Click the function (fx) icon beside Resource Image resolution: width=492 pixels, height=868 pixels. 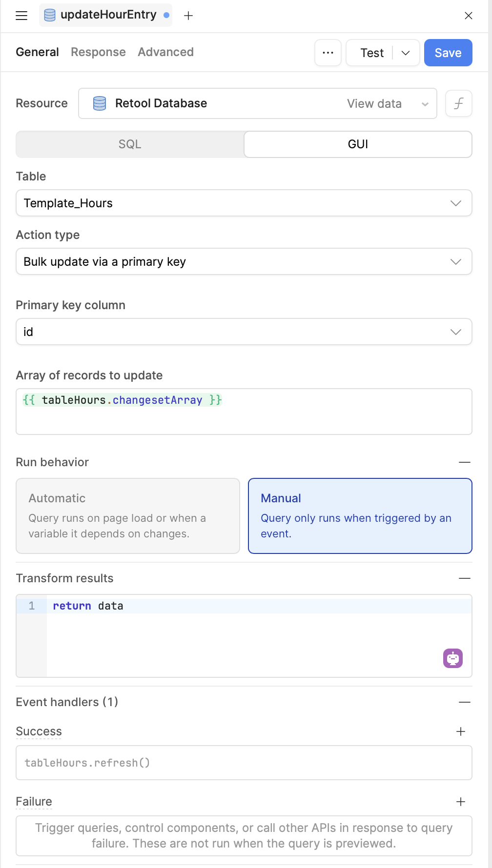(459, 103)
